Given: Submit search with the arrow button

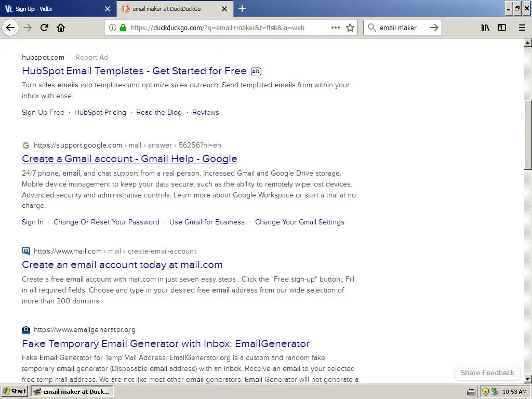Looking at the screenshot, I should [x=434, y=28].
